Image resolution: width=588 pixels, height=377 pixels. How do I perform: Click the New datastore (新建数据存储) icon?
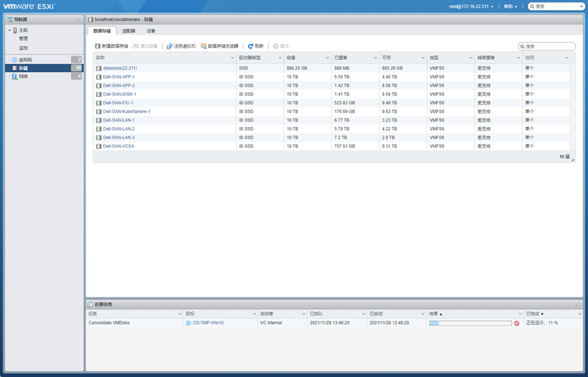pos(97,46)
